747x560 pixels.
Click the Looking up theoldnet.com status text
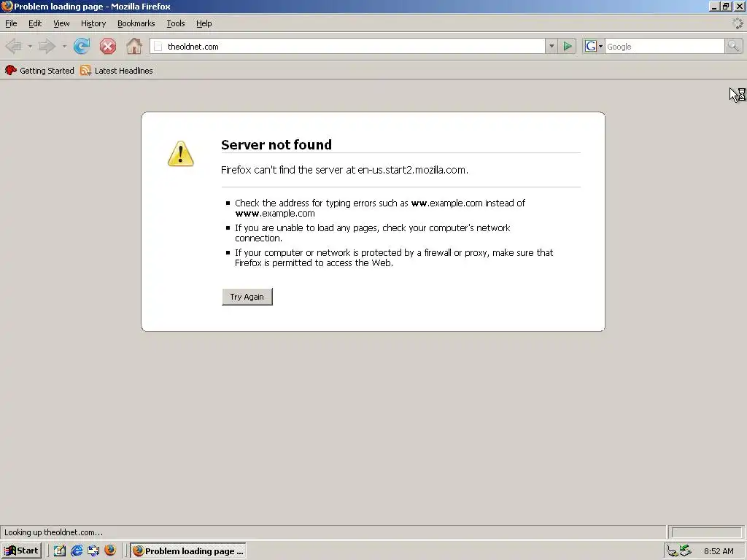pos(53,532)
